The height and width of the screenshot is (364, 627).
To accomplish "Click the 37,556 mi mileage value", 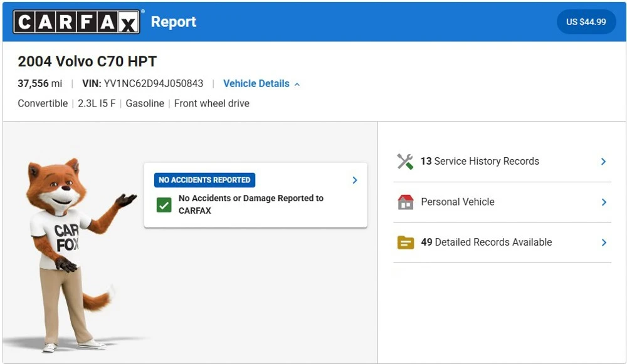I will pyautogui.click(x=40, y=83).
